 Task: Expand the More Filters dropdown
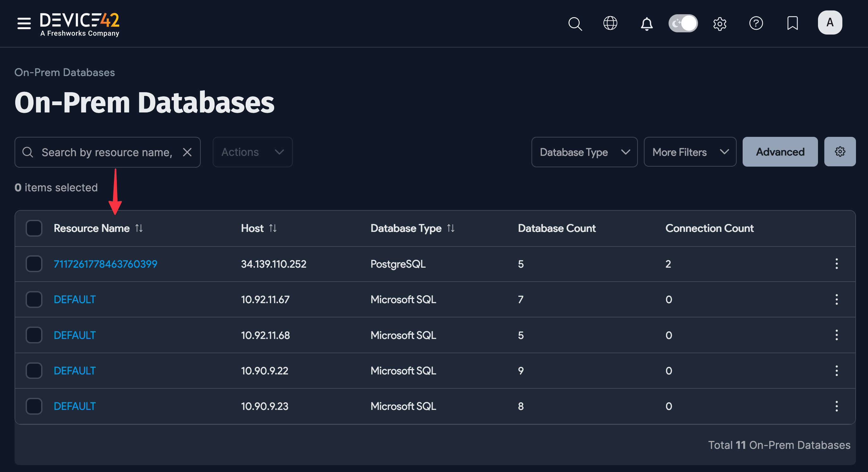click(x=689, y=152)
